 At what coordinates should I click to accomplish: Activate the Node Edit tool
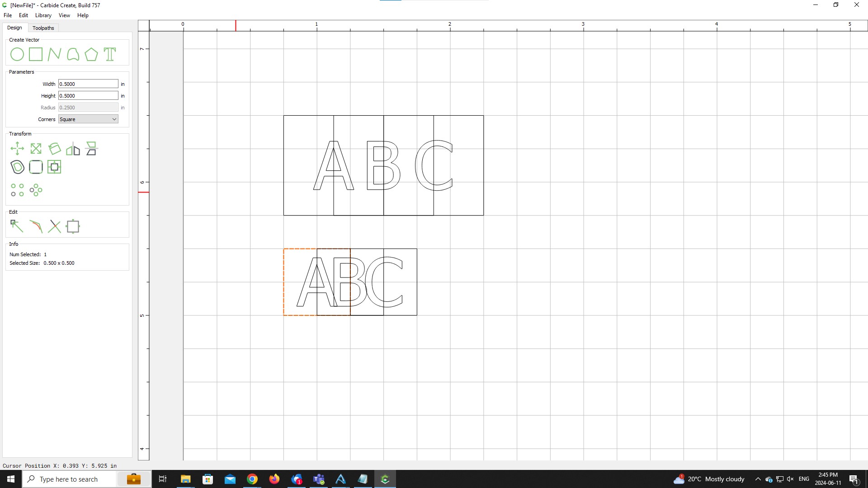pyautogui.click(x=17, y=226)
